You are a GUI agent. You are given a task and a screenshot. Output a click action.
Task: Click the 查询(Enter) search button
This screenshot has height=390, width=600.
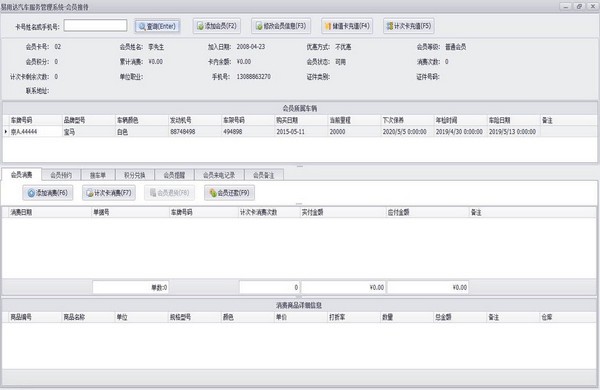(157, 26)
